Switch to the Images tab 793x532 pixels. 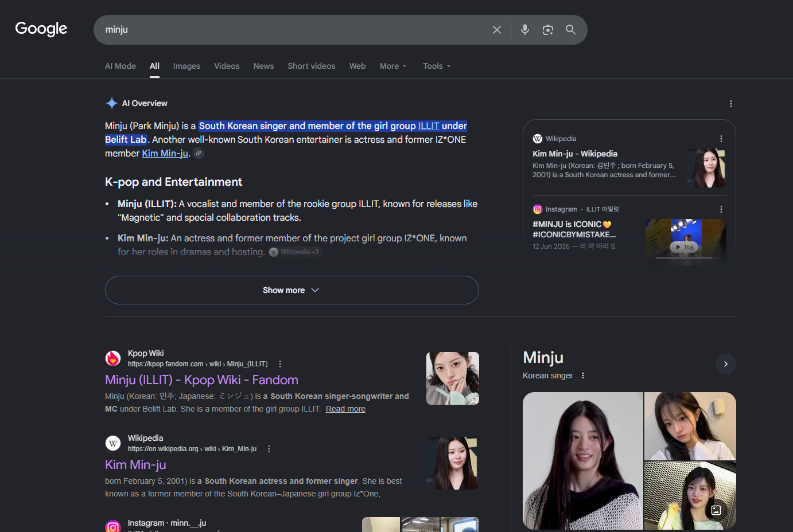tap(186, 66)
